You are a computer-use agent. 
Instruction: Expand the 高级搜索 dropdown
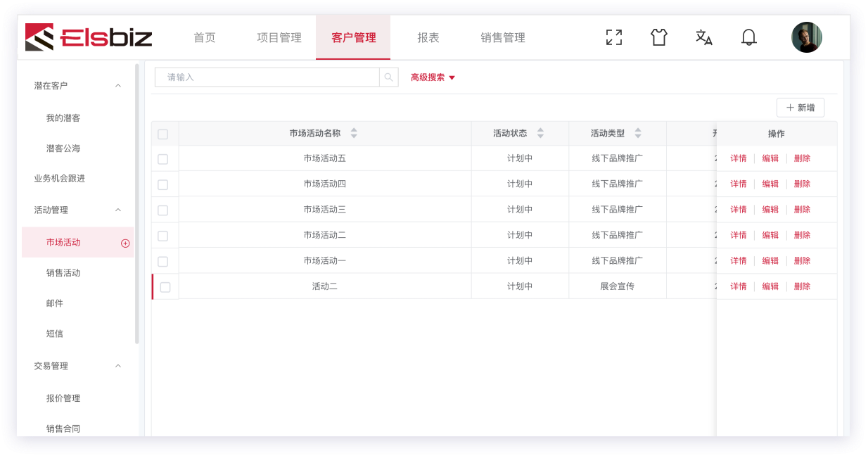(433, 77)
